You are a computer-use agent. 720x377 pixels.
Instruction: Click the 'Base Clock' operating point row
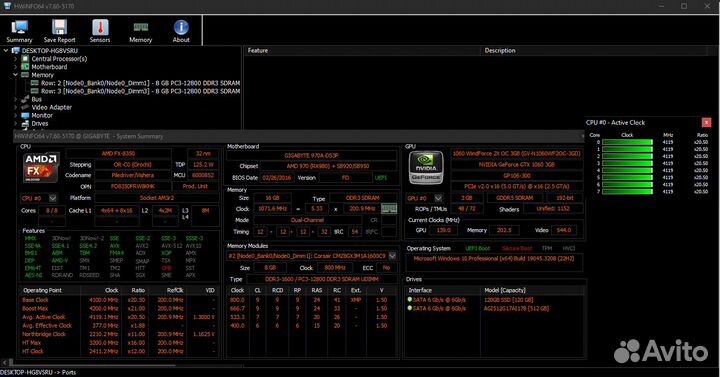click(118, 300)
